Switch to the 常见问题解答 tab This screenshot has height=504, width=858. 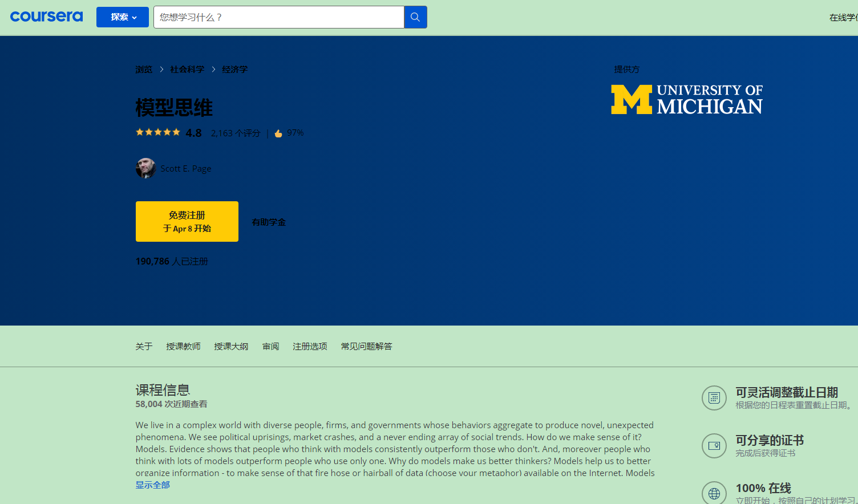[366, 347]
